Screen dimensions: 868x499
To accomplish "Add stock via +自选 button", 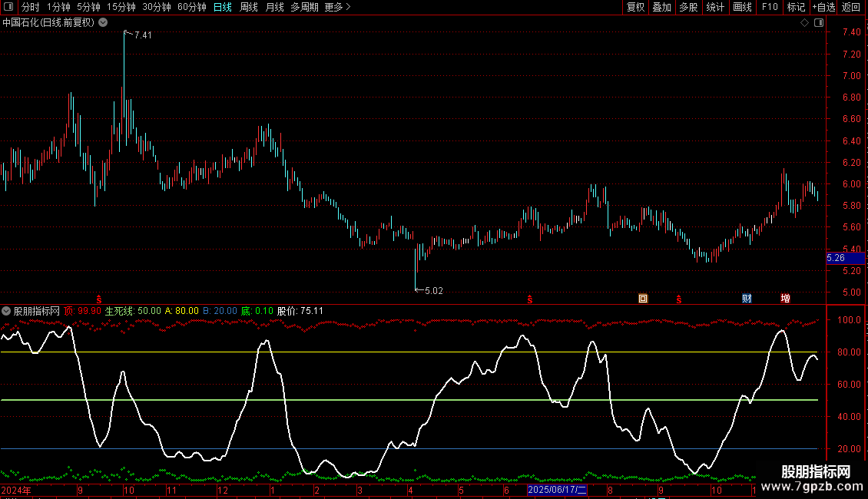I will [x=823, y=7].
